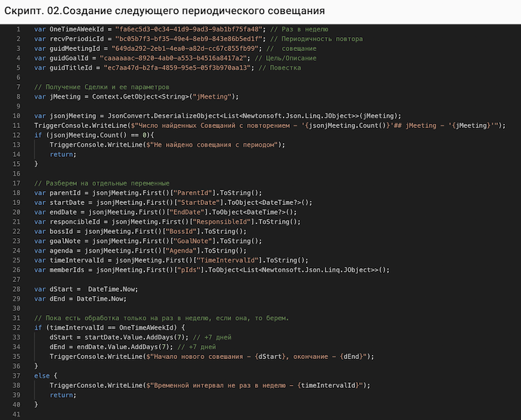The image size is (521, 420).
Task: Click comment '// Раз в неделю'
Action: pos(299,29)
